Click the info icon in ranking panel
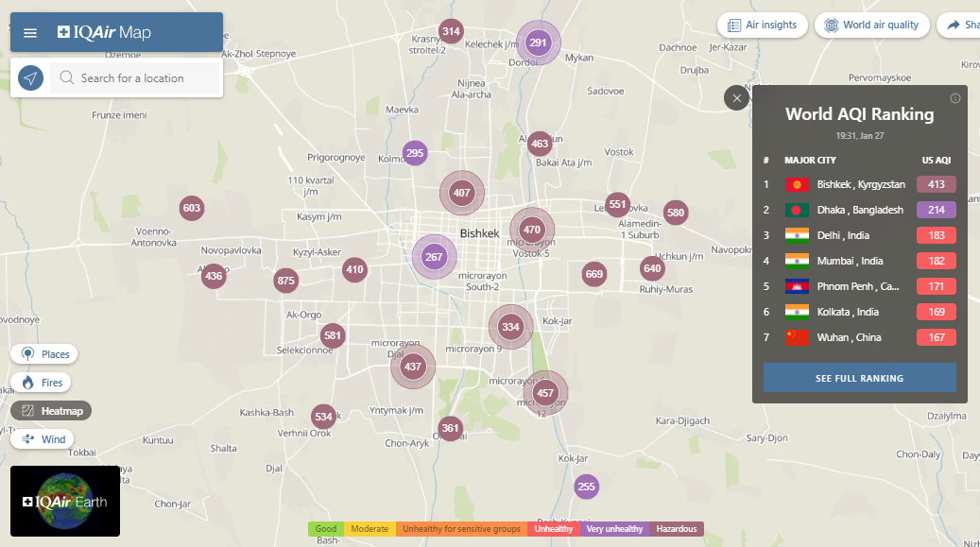This screenshot has width=980, height=547. click(955, 98)
